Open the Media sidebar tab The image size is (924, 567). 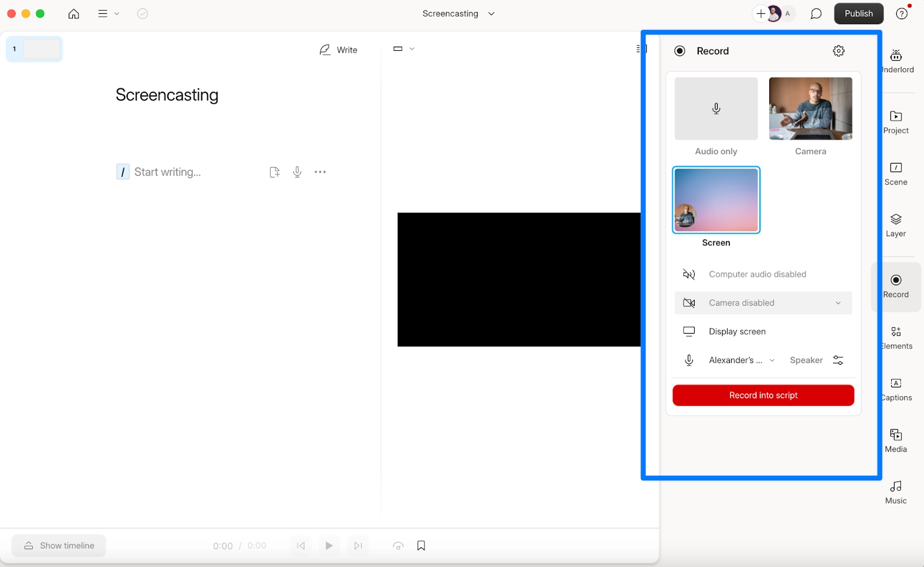tap(896, 441)
